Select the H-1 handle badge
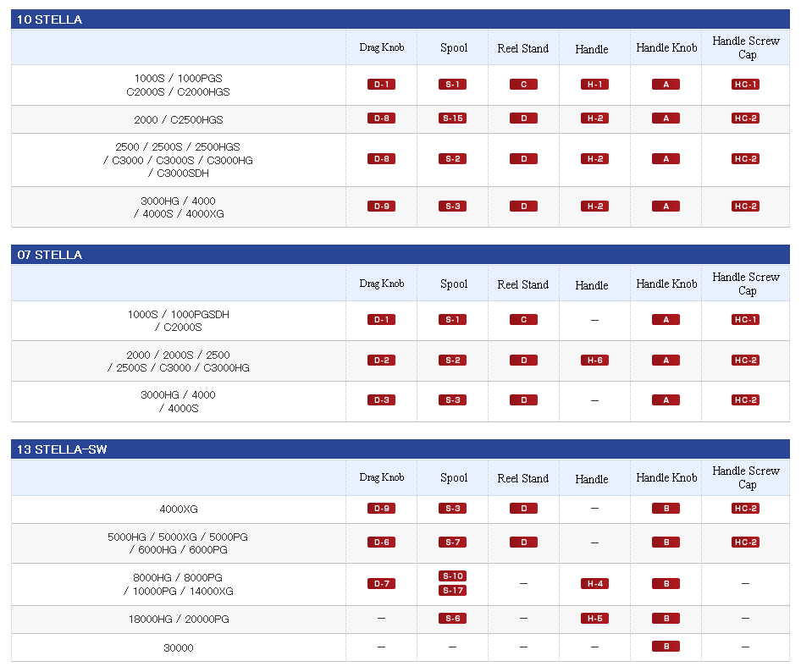The width and height of the screenshot is (801, 672). pyautogui.click(x=594, y=85)
